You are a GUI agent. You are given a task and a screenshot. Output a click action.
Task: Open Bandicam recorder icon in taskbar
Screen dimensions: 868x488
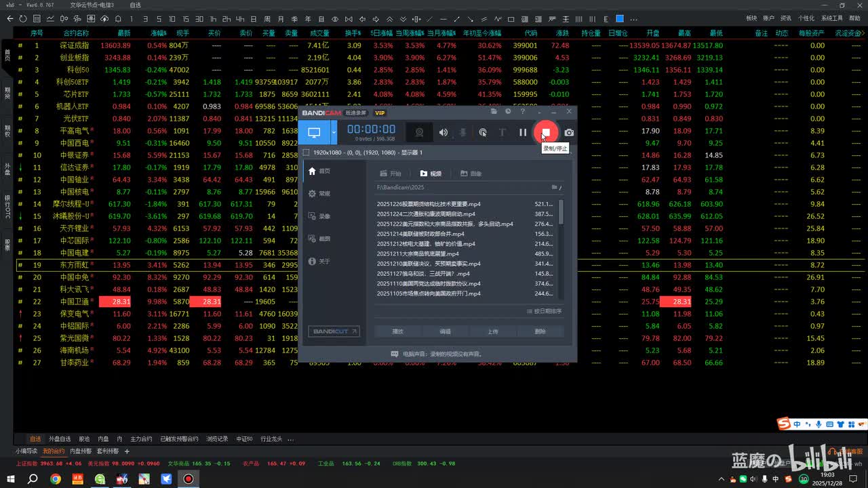tap(188, 479)
